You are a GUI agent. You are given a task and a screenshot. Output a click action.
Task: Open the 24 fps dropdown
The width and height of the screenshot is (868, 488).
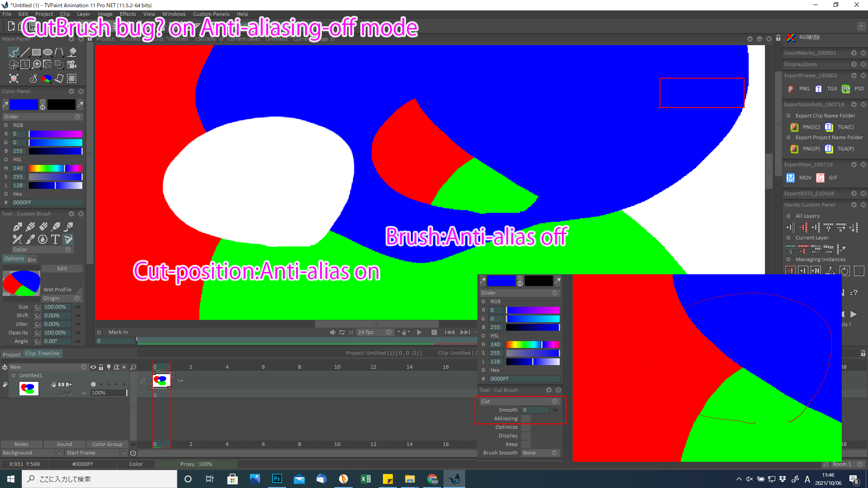tap(374, 332)
